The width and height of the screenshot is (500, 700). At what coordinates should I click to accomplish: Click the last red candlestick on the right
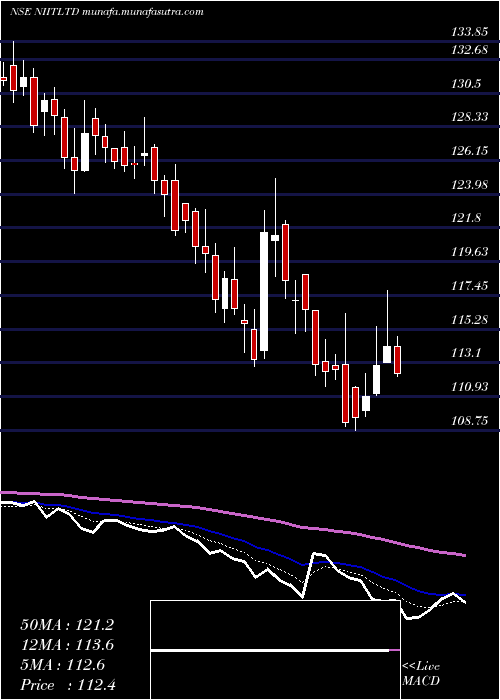click(x=397, y=359)
